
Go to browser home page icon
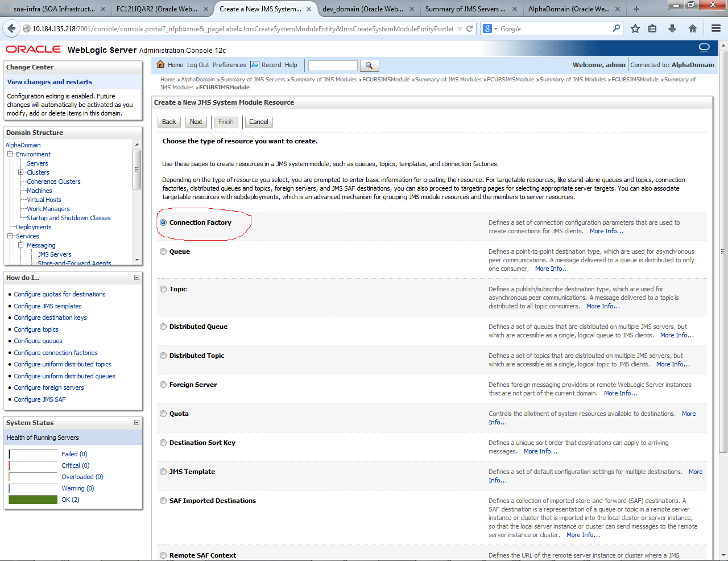(x=693, y=28)
